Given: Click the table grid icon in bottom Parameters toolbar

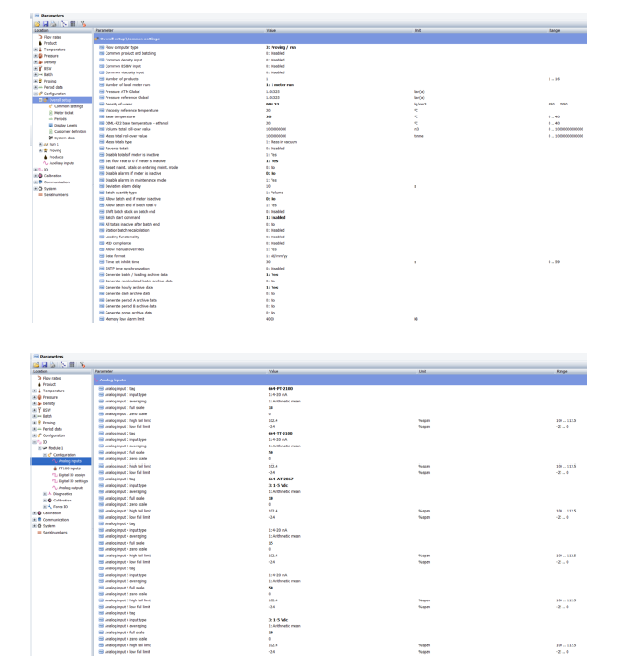Looking at the screenshot, I should (x=72, y=365).
